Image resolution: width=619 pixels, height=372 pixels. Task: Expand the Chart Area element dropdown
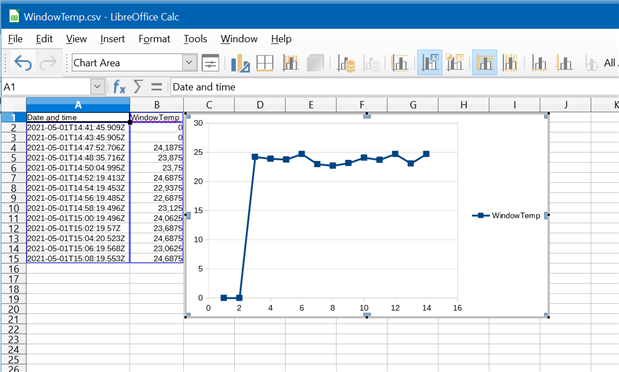189,63
